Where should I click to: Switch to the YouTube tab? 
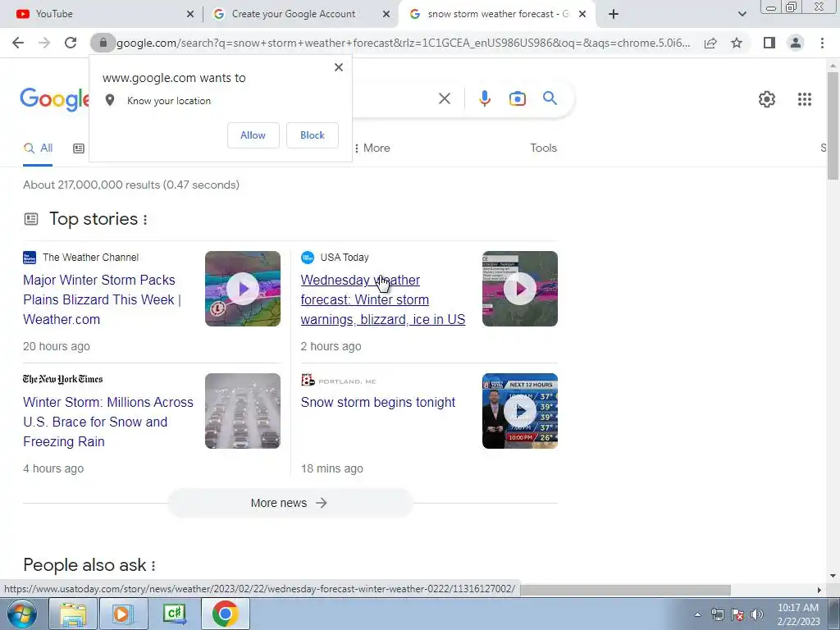tap(102, 14)
